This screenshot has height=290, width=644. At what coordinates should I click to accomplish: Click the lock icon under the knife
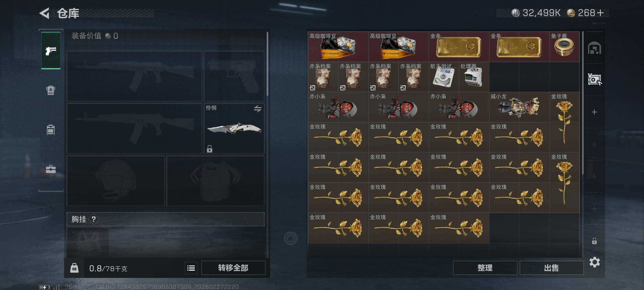(210, 149)
